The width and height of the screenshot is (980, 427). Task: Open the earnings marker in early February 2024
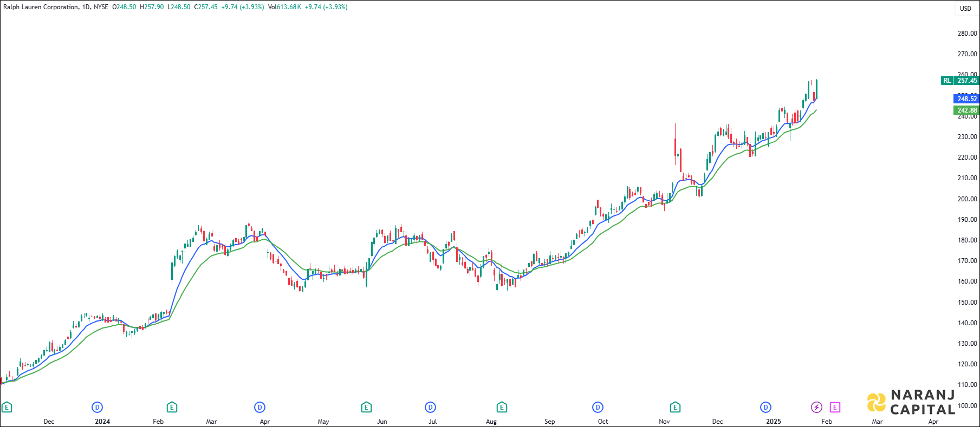(x=172, y=407)
